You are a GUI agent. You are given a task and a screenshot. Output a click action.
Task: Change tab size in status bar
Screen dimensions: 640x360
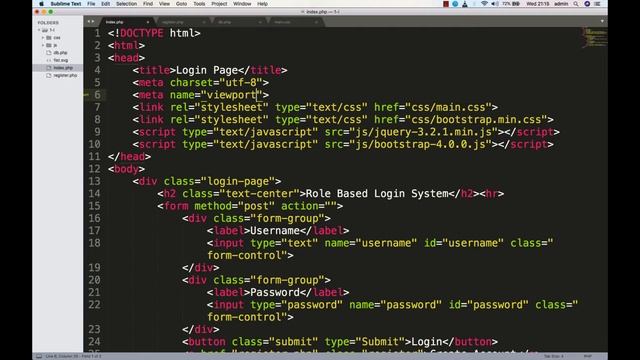(553, 356)
